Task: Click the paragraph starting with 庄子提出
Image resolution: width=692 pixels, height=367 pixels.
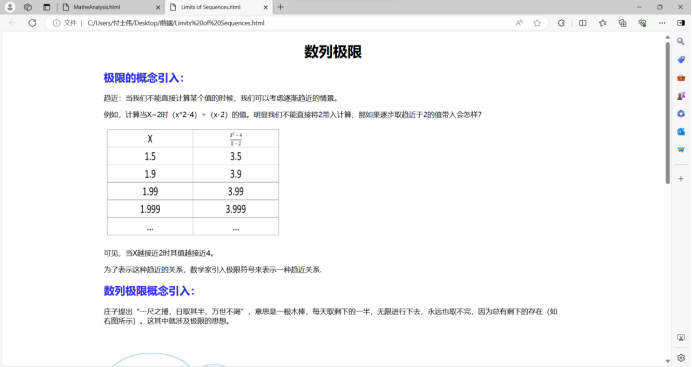Action: pos(330,316)
